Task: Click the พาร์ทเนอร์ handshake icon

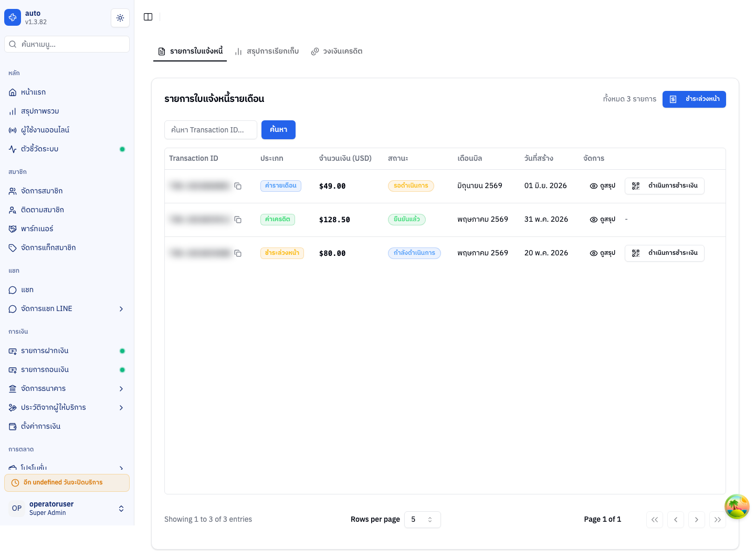Action: point(13,229)
